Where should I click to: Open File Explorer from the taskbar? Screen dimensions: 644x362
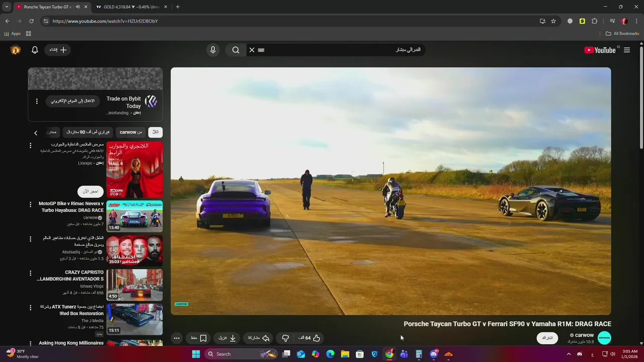point(345,354)
